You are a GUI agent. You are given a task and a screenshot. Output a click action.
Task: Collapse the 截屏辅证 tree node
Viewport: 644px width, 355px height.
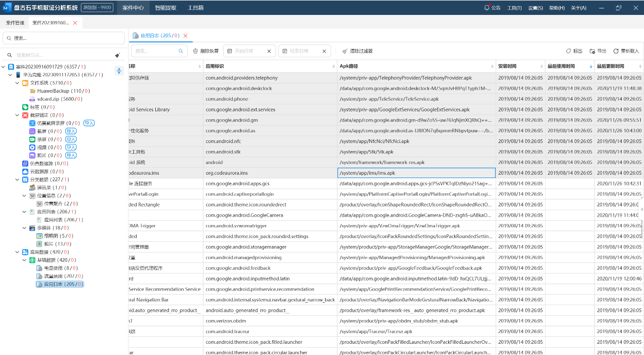tap(18, 115)
